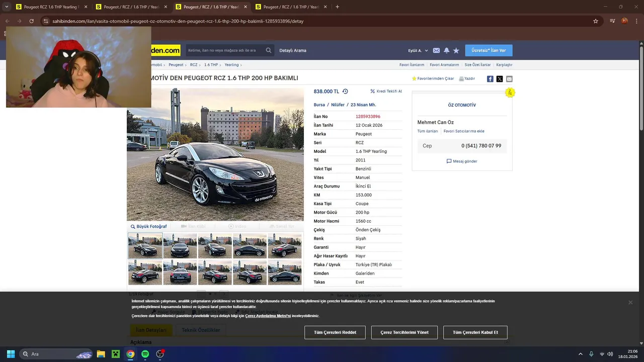The image size is (644, 362).
Task: Open the messages envelope icon in header
Action: click(436, 50)
